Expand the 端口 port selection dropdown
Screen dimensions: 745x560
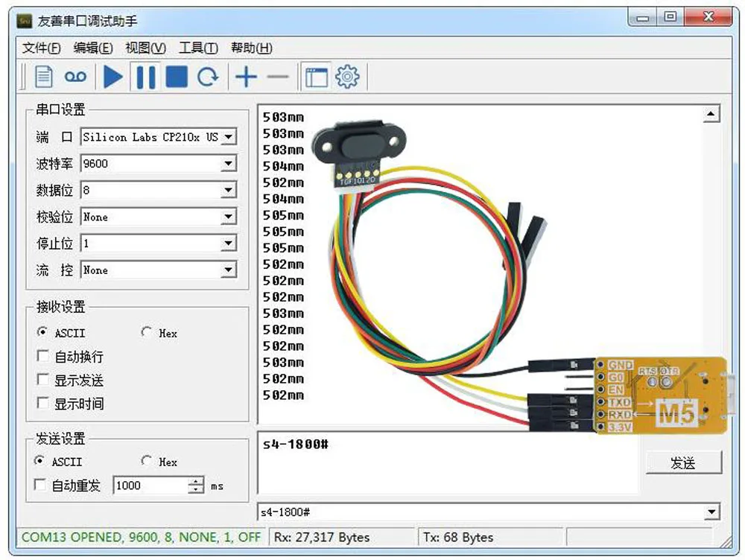pyautogui.click(x=230, y=136)
